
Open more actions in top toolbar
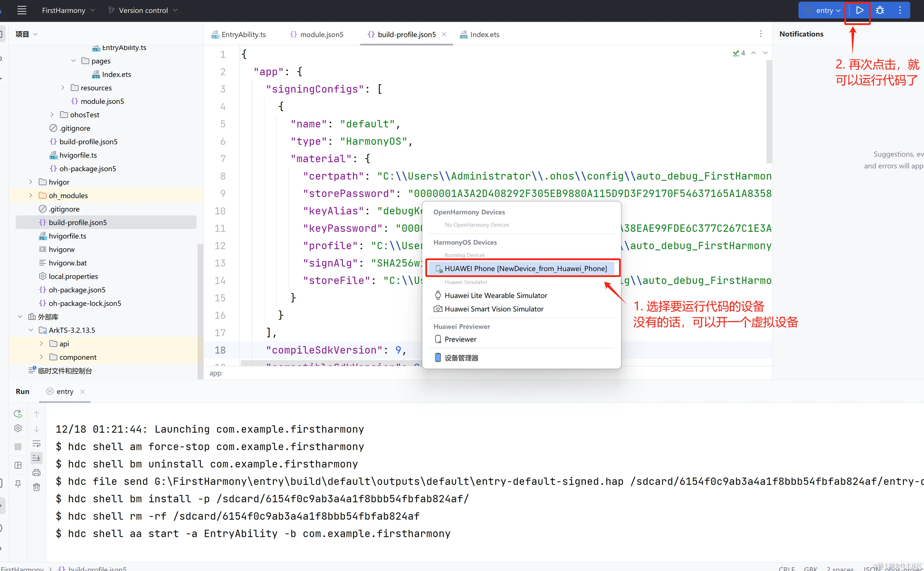(900, 10)
